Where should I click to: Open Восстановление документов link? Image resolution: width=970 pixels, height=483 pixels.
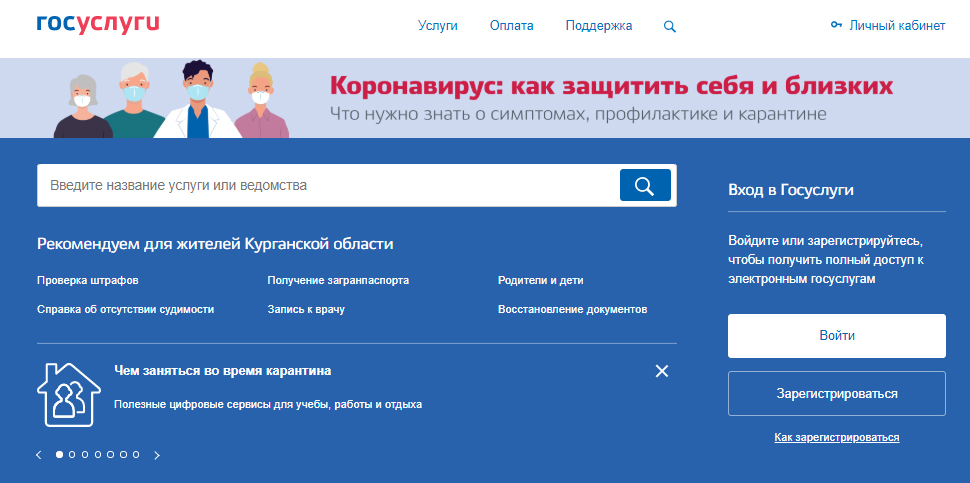(x=573, y=309)
